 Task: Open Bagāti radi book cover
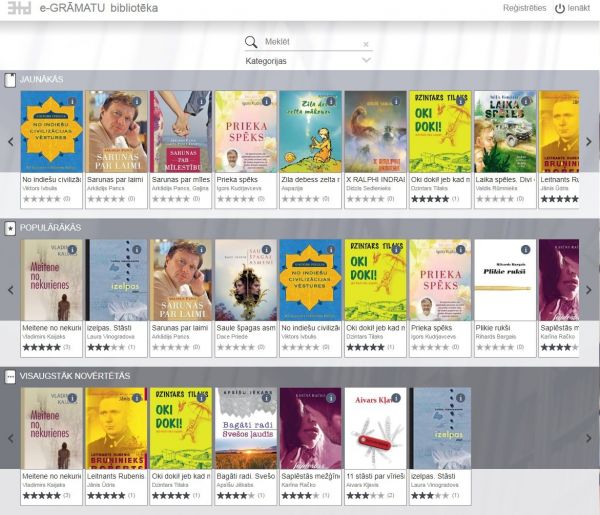pyautogui.click(x=246, y=429)
